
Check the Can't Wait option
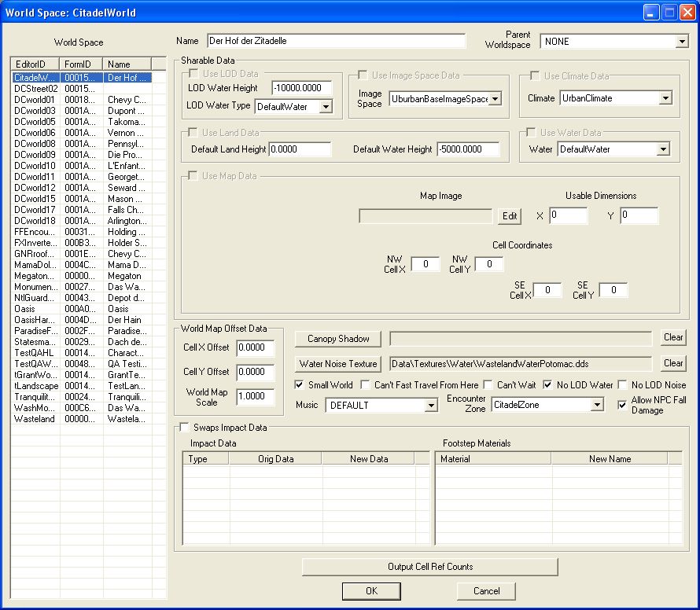click(488, 384)
